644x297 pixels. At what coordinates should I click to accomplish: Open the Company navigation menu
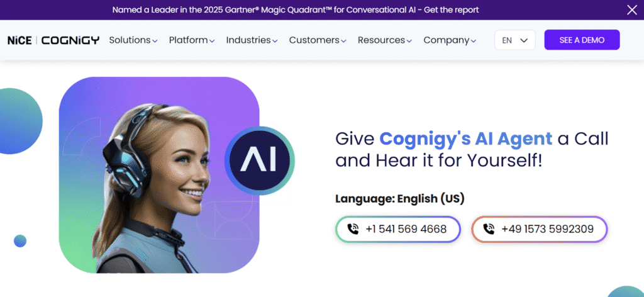click(x=450, y=40)
